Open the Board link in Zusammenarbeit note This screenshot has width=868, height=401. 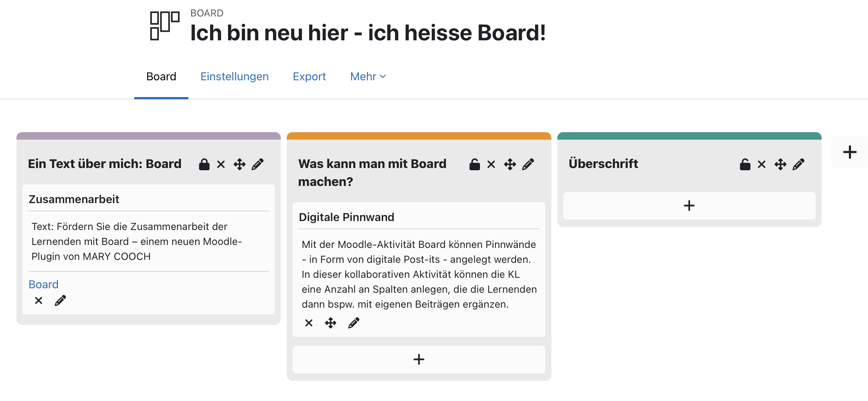[43, 285]
